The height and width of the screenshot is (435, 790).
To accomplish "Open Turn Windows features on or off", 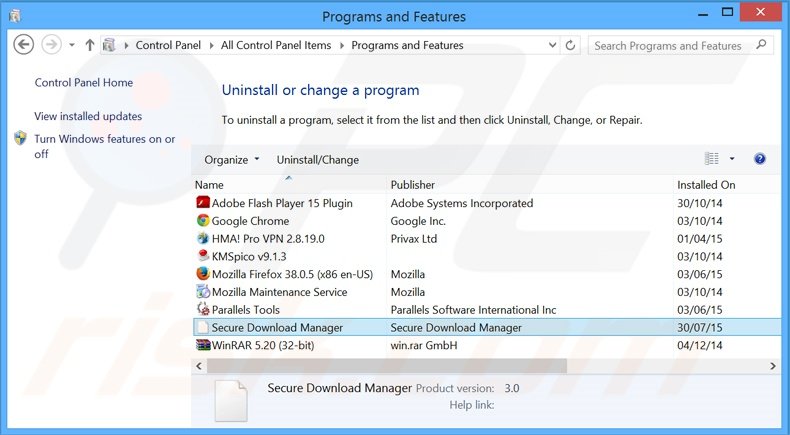I will (105, 146).
